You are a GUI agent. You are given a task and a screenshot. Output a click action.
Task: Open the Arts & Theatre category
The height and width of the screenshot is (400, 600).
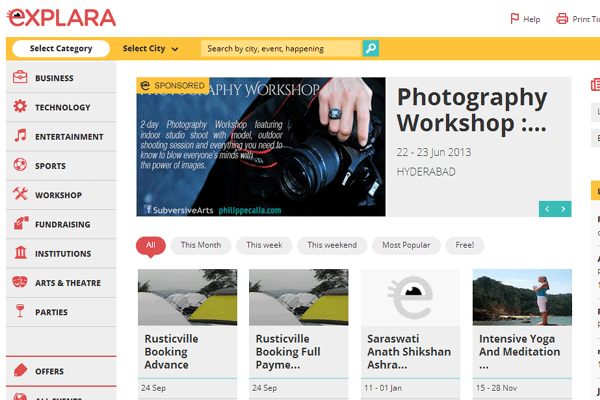pyautogui.click(x=61, y=283)
